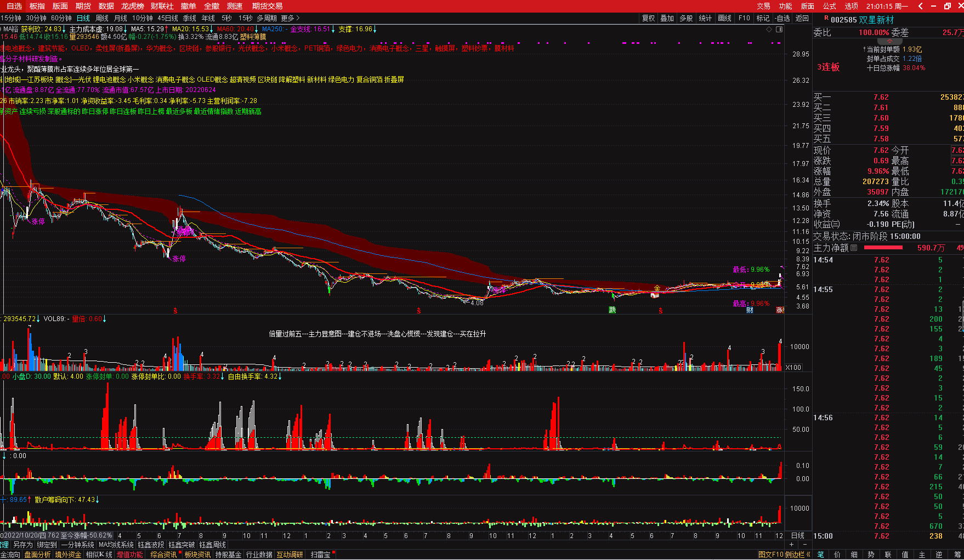Viewport: 964px width, 560px height.
Task: Click the back arrow in title bar
Action: click(920, 6)
